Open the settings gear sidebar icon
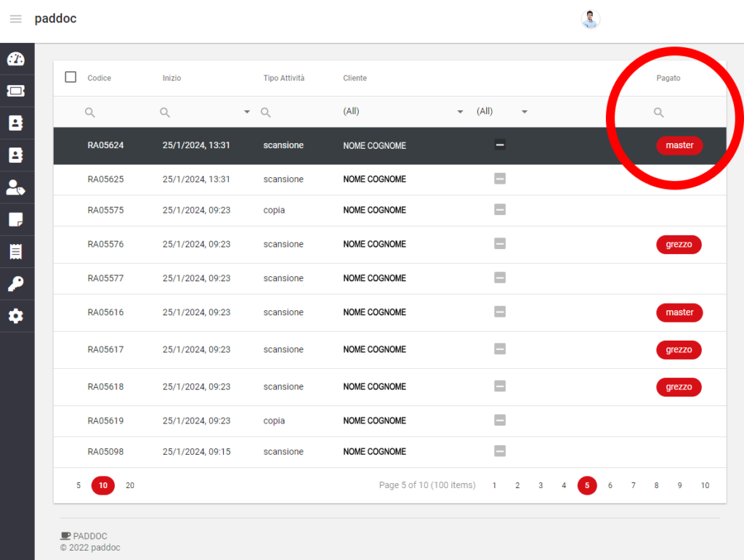 (x=16, y=316)
